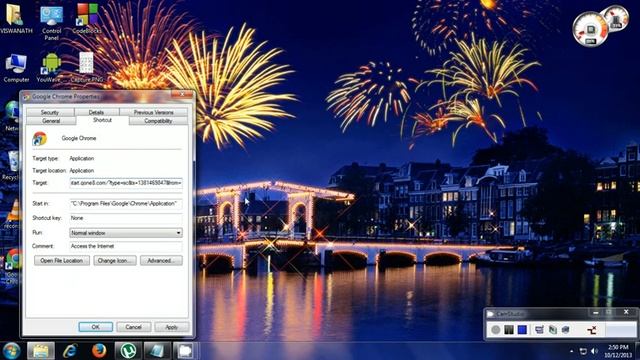Select the Computer desktop icon

(x=16, y=68)
